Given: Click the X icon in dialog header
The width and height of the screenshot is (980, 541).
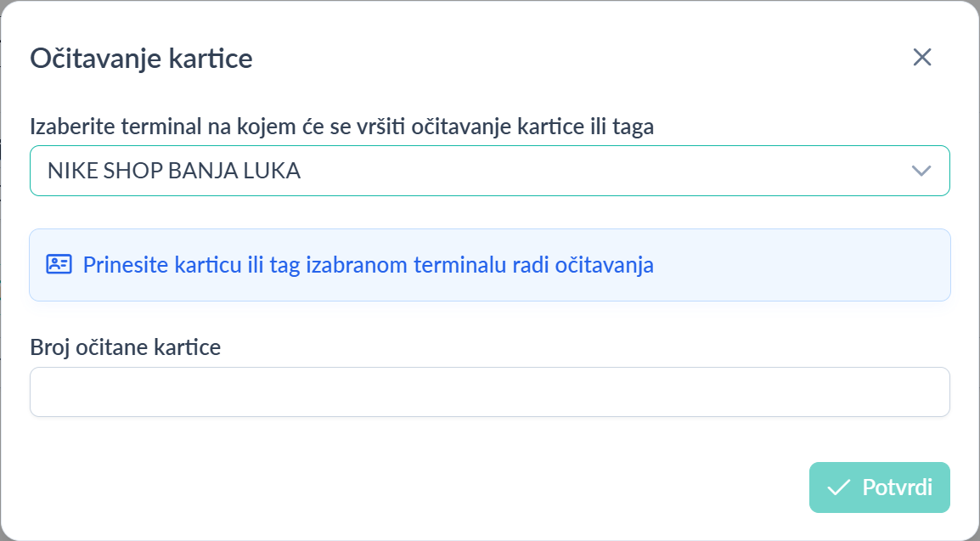Looking at the screenshot, I should [x=922, y=58].
